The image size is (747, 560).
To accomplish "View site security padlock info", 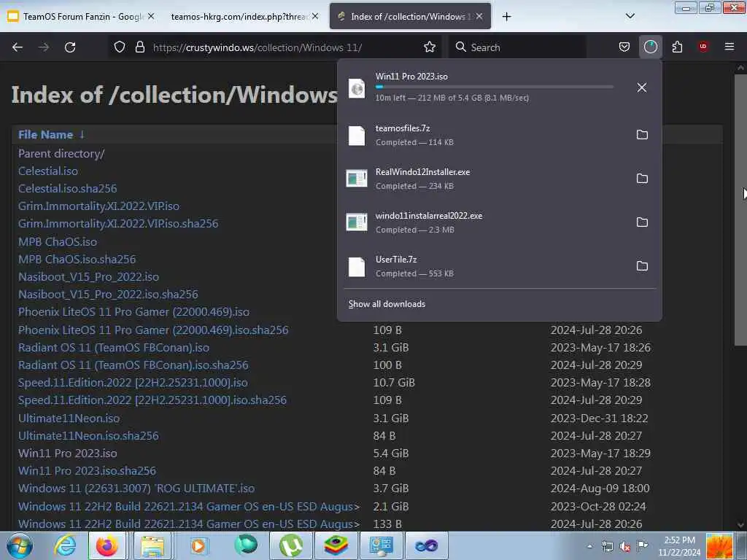I will [139, 47].
